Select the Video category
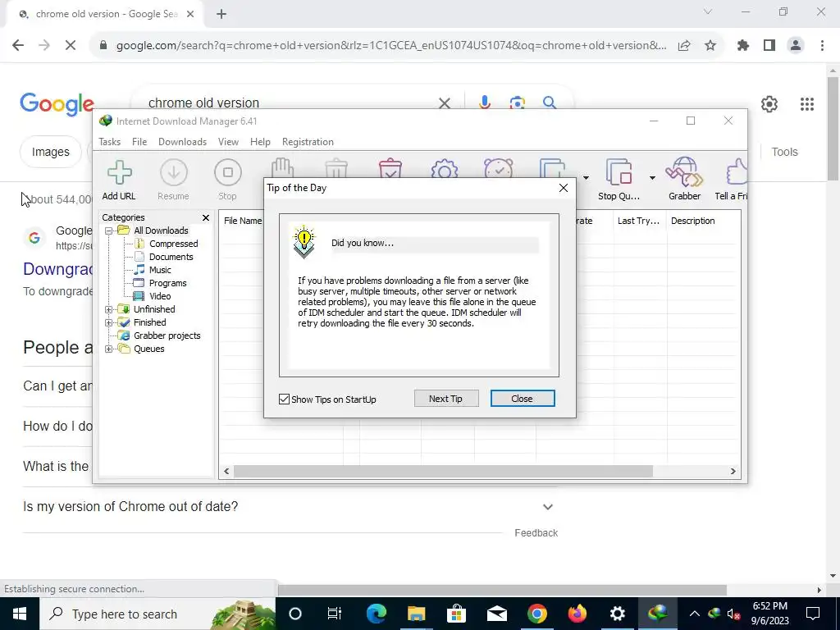840x630 pixels. pos(160,296)
